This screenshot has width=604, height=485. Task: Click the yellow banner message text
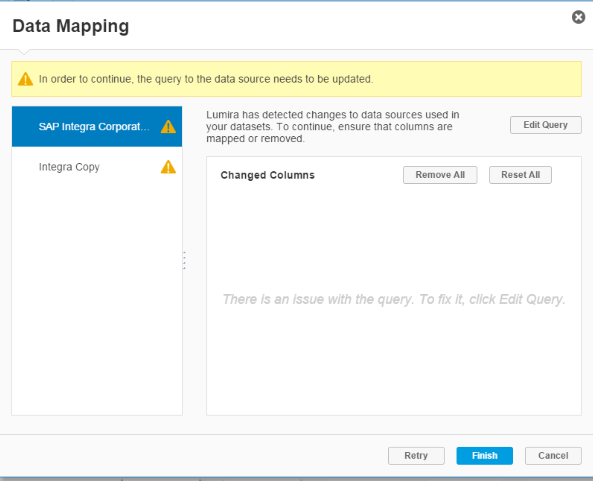pos(206,79)
